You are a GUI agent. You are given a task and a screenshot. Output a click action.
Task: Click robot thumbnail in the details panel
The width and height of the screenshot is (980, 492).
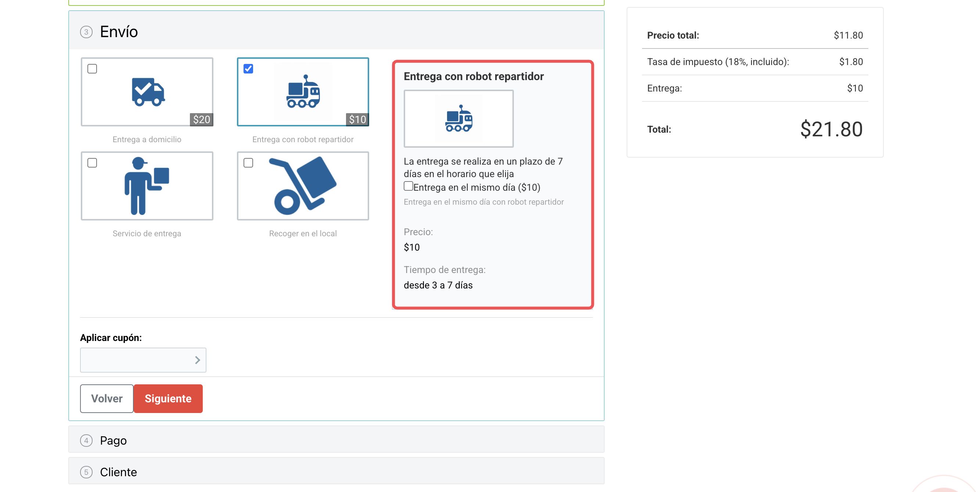[458, 119]
